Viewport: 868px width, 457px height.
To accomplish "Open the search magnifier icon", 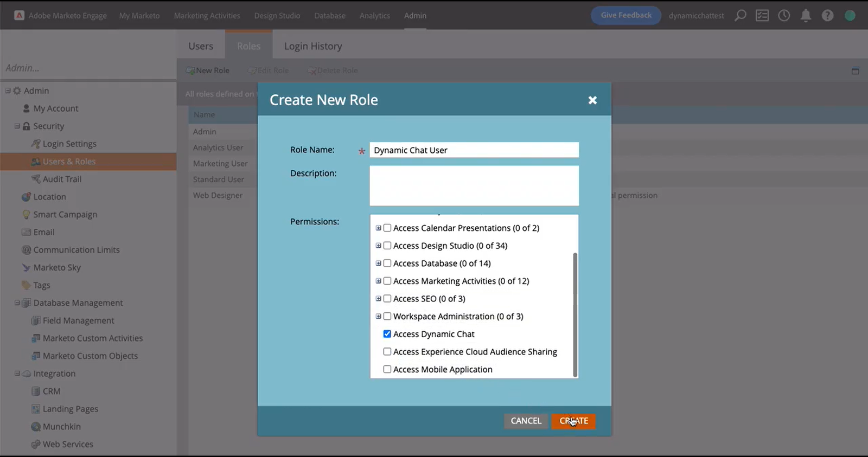I will point(740,16).
